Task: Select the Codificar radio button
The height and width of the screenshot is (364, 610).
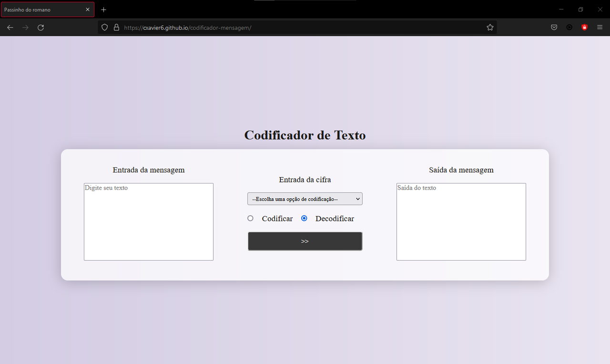Action: click(250, 218)
